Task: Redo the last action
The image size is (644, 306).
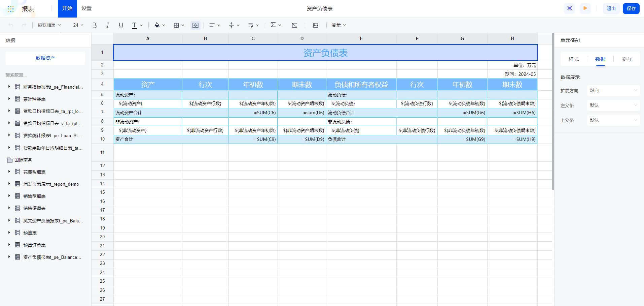Action: pos(24,25)
